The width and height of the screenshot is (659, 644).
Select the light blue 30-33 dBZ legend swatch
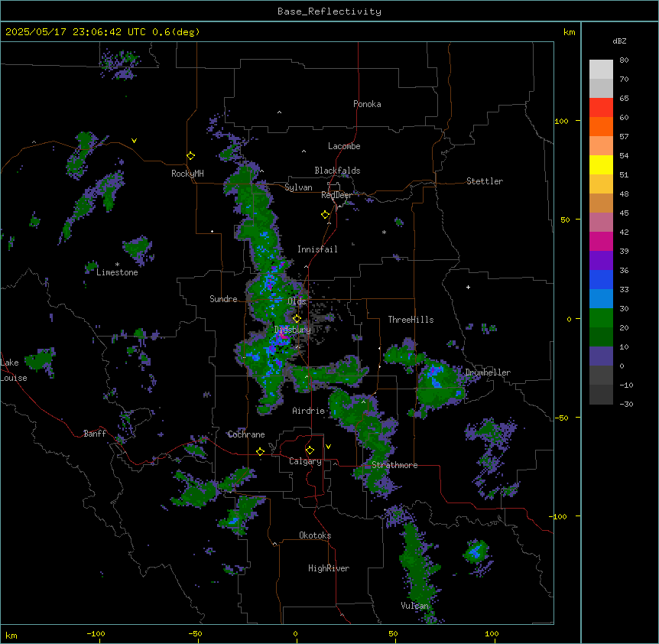[601, 299]
